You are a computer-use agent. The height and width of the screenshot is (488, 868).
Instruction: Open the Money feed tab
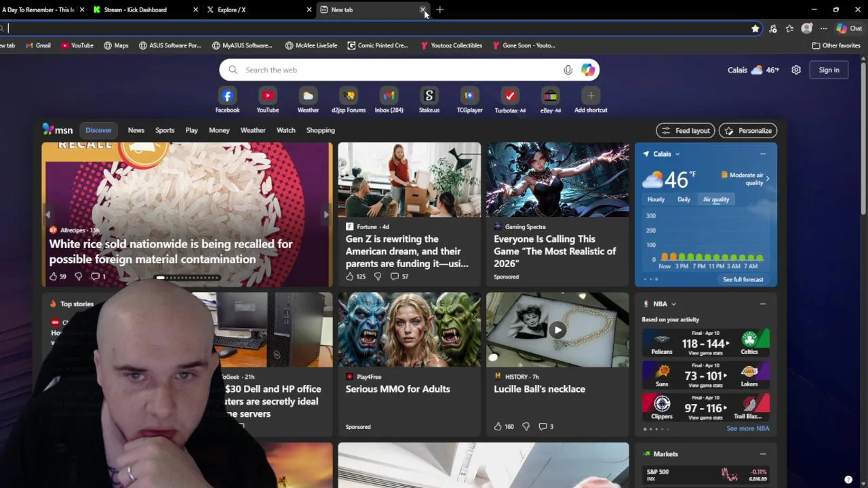[219, 130]
